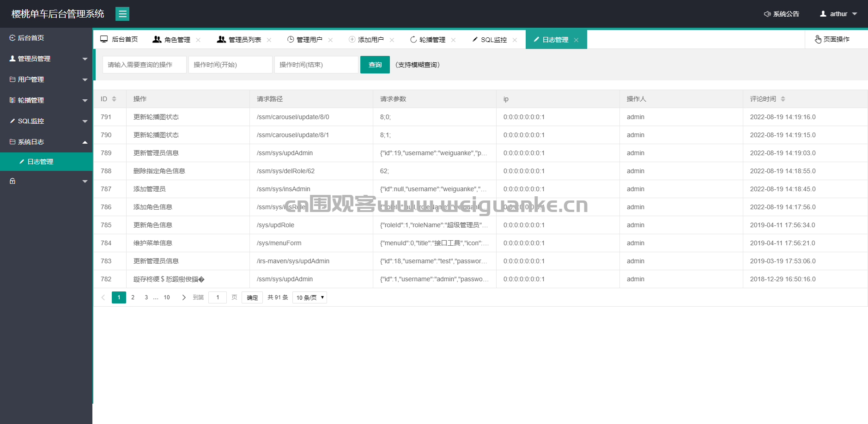The width and height of the screenshot is (868, 424).
Task: Click the previous page arrow
Action: (x=103, y=297)
